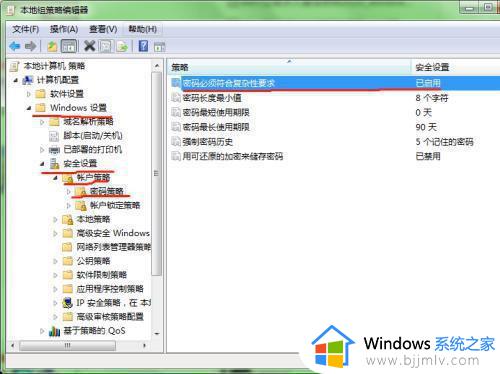Click the tree horizontal scroll right arrow
Viewport: 500px width, 374px height.
point(144,345)
